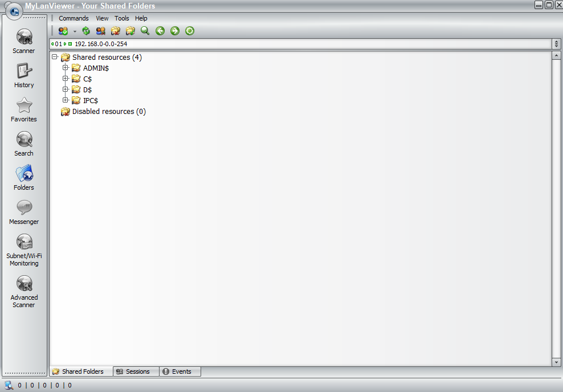Viewport: 563px width, 392px height.
Task: Click the green stop-circle toolbar icon
Action: pyautogui.click(x=190, y=31)
